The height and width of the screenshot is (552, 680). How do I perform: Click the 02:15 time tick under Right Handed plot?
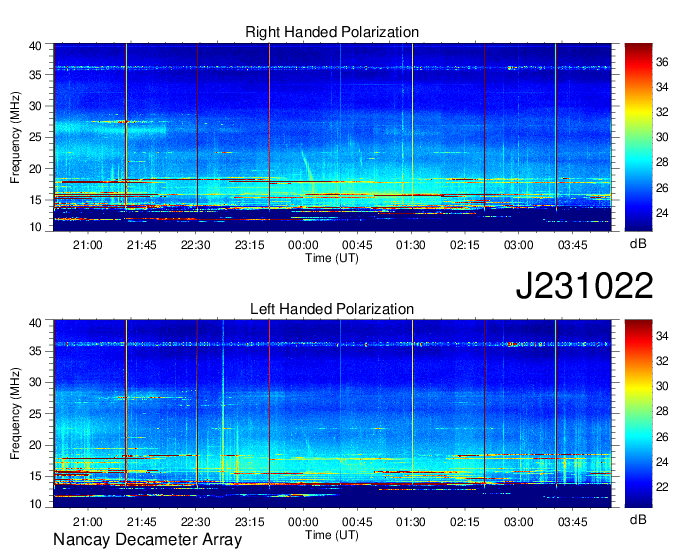pos(464,245)
